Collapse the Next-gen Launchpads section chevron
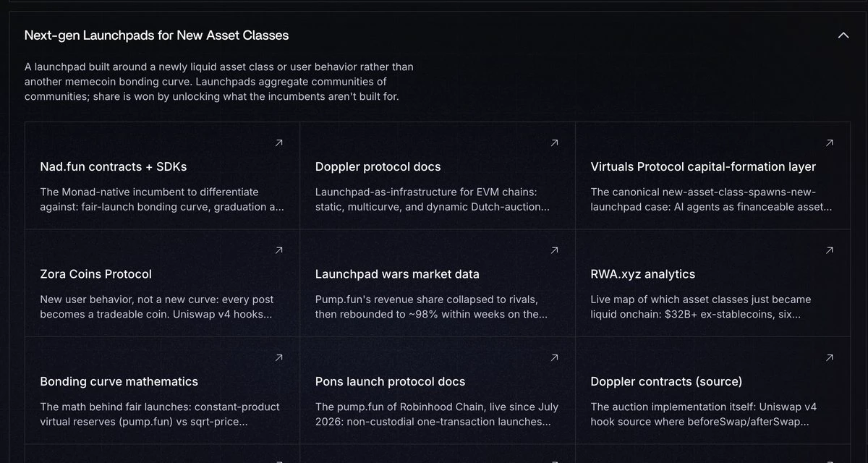 pos(843,35)
